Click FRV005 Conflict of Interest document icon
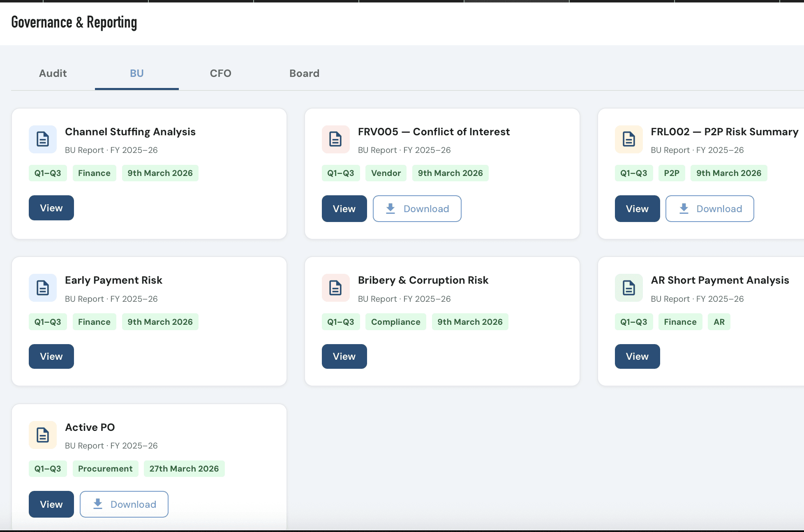This screenshot has width=804, height=532. [335, 139]
